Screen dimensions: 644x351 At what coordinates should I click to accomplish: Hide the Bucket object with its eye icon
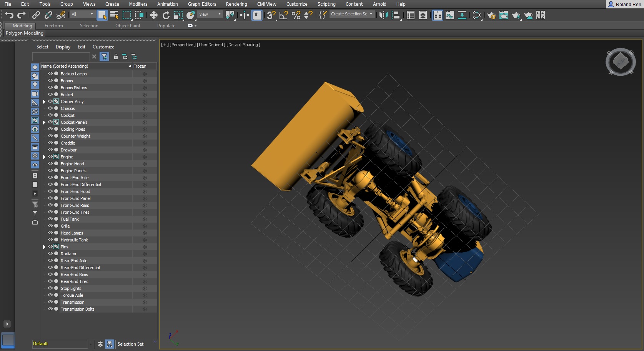pos(50,95)
